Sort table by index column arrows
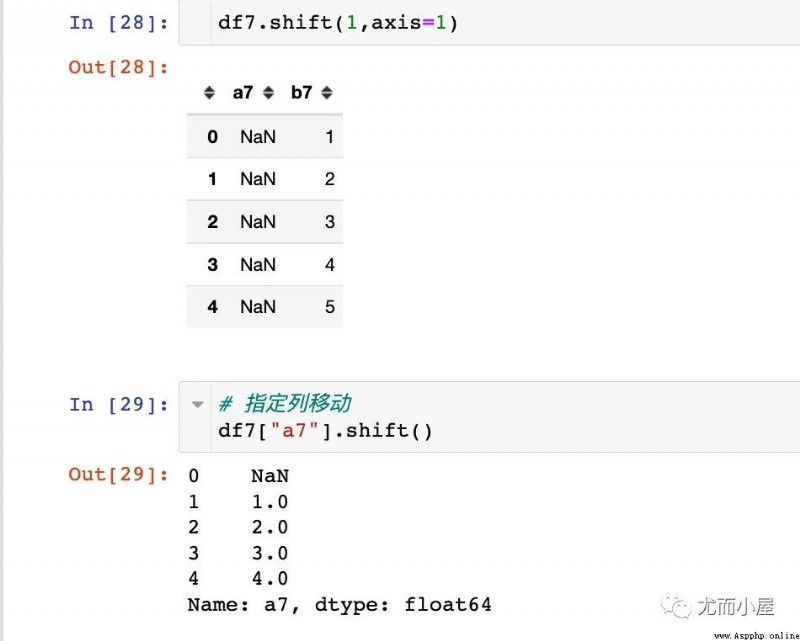This screenshot has height=641, width=800. coord(209,92)
